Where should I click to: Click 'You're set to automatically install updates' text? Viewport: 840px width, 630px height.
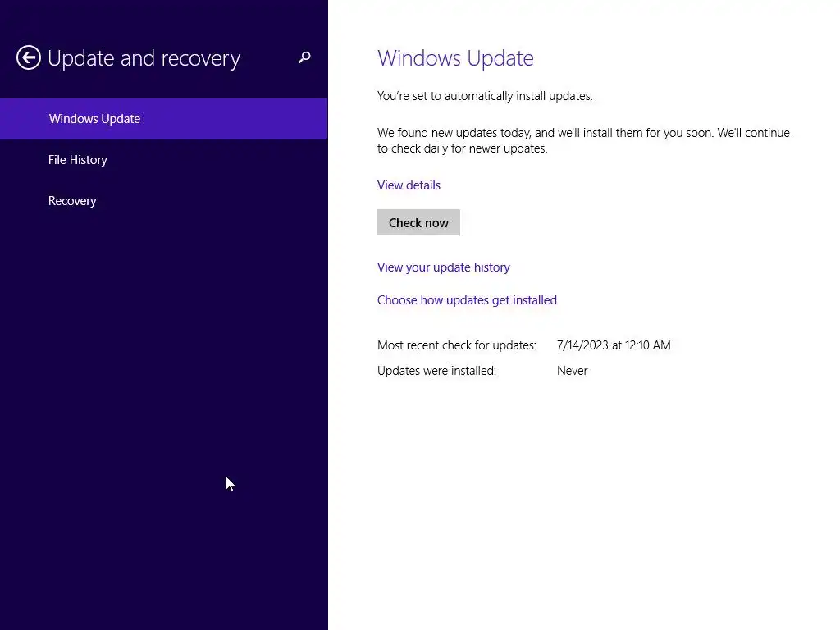coord(485,96)
